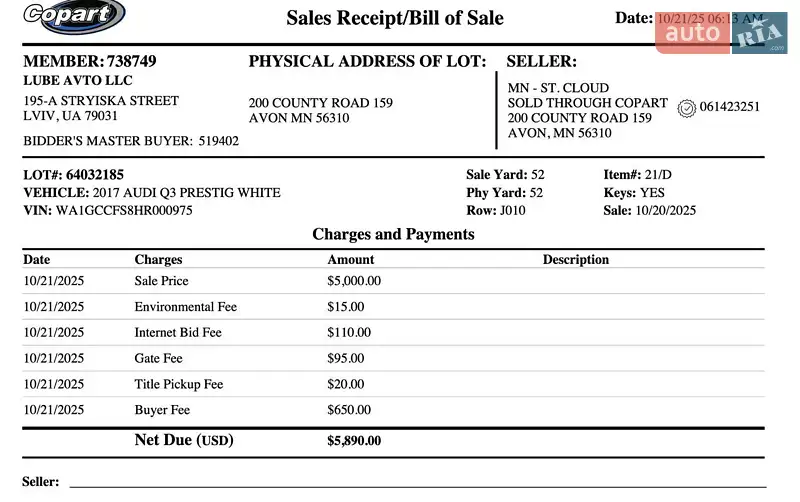Screen dimensions: 800x502
Task: Click the Title Pickup Fee row
Action: tap(179, 384)
